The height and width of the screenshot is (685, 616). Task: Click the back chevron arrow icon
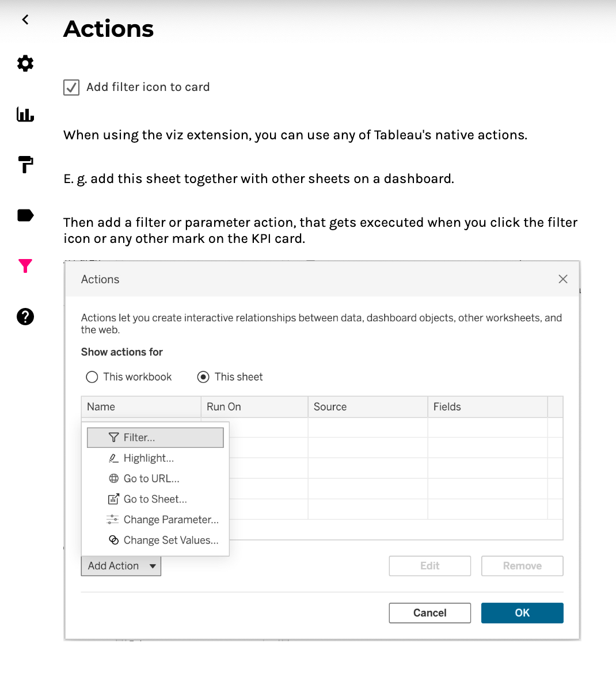tap(25, 20)
